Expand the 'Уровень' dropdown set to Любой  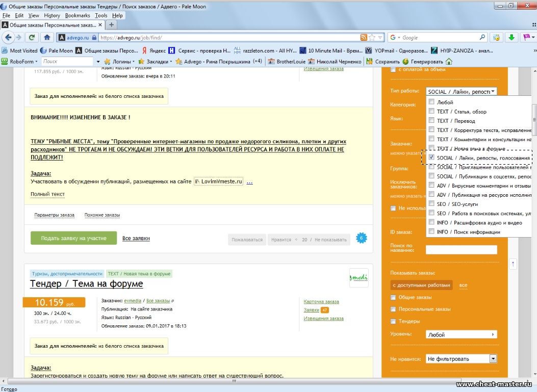[x=461, y=335]
